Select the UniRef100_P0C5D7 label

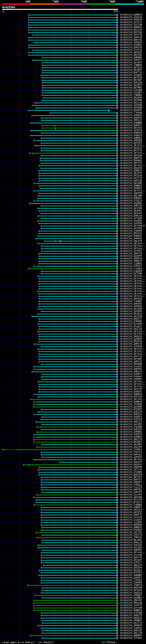click(131, 93)
